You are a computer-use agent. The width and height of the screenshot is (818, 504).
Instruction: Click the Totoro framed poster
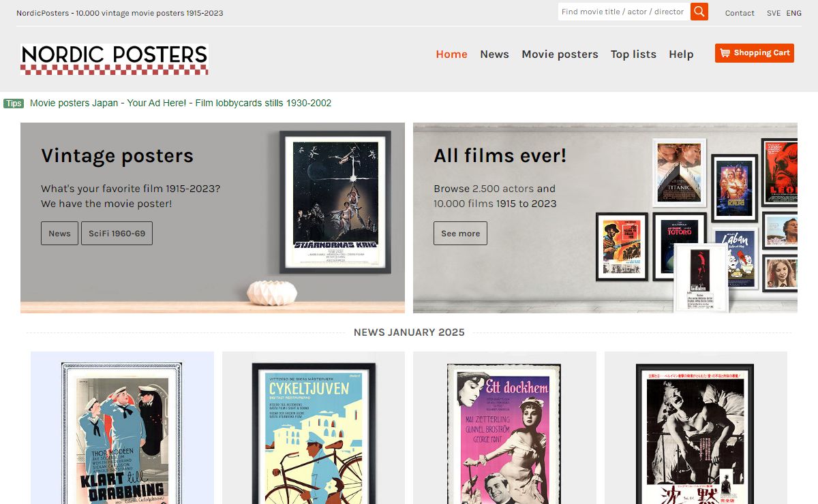pos(680,247)
